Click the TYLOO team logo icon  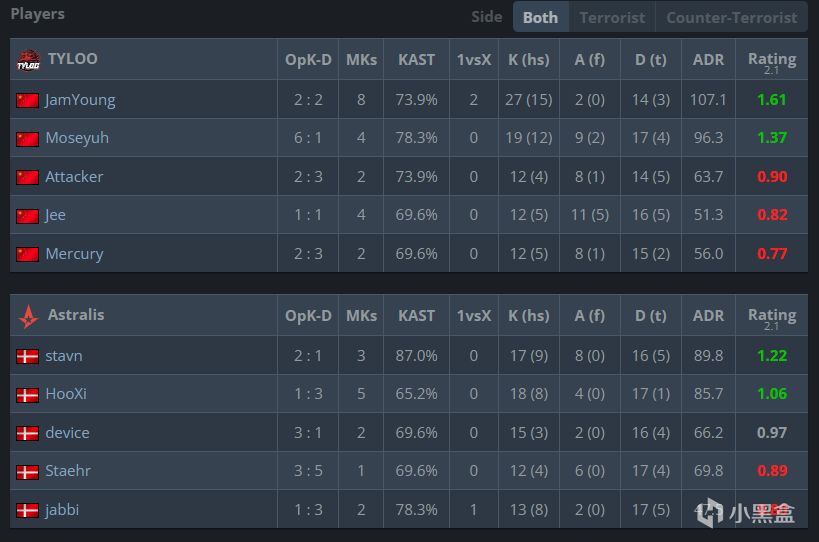[27, 60]
